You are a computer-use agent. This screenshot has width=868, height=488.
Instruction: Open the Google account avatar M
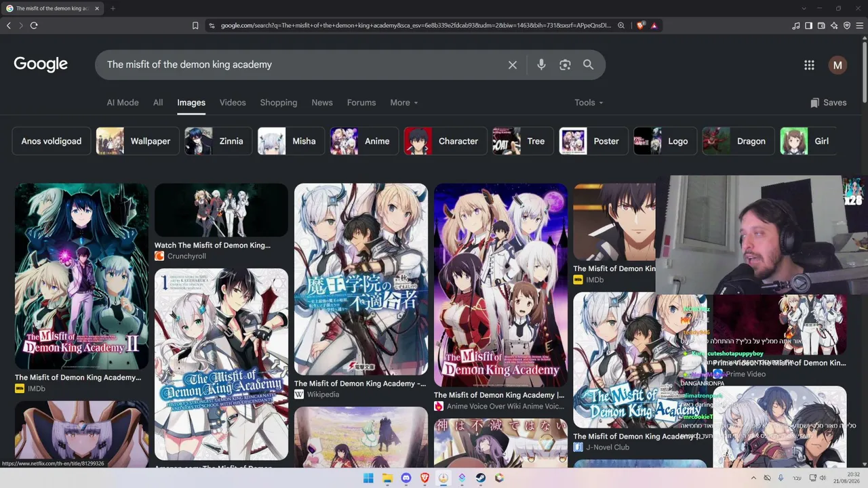tap(837, 65)
